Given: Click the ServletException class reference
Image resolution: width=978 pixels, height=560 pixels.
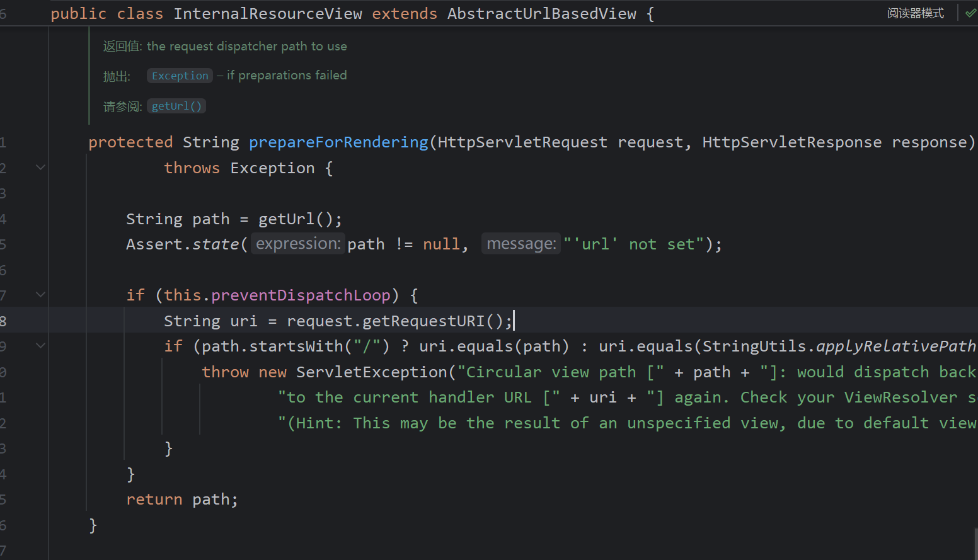Looking at the screenshot, I should tap(372, 372).
